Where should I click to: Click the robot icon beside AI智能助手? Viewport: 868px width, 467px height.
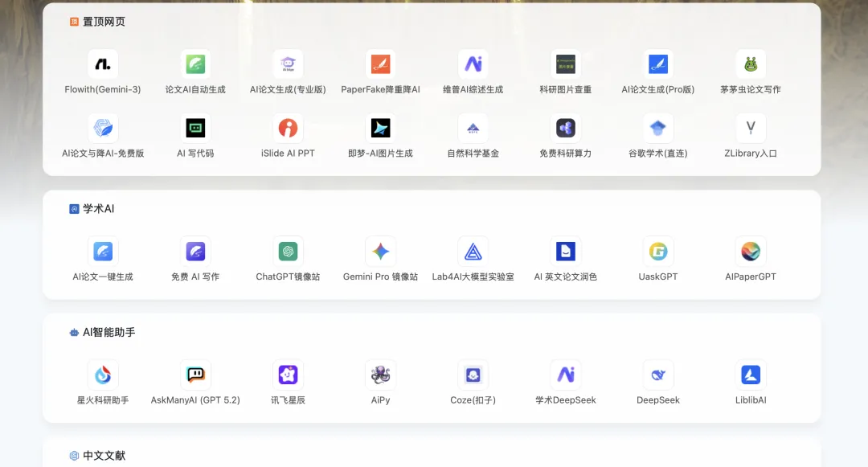coord(74,333)
